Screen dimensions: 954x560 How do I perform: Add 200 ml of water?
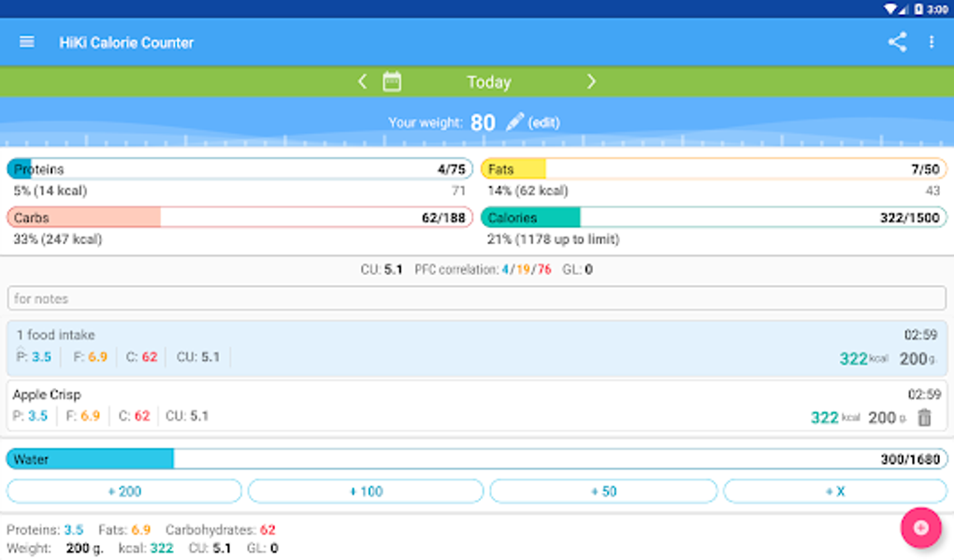click(124, 492)
